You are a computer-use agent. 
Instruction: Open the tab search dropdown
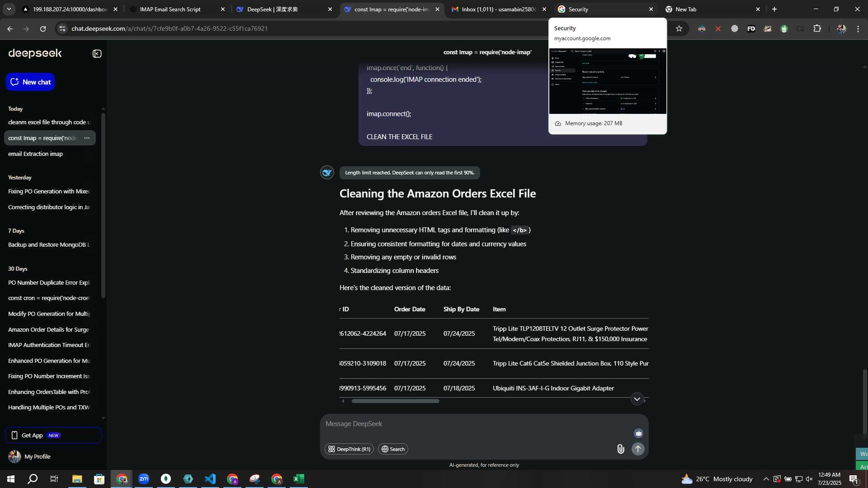coord(9,9)
